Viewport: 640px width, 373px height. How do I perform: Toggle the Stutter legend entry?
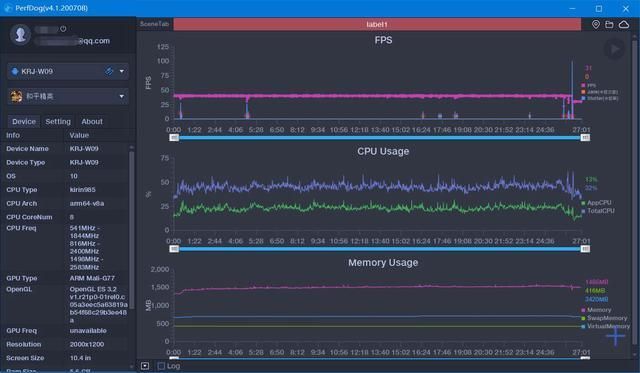[599, 98]
